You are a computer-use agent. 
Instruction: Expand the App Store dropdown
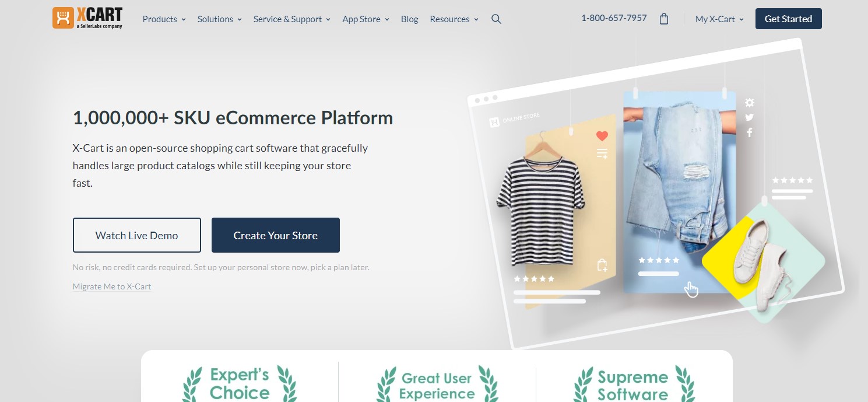366,19
